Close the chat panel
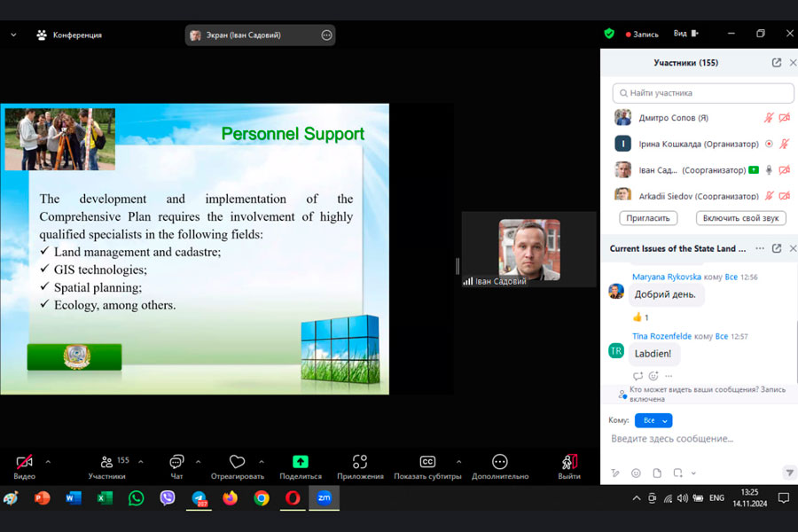Screen dimensions: 798x532 tap(793, 248)
